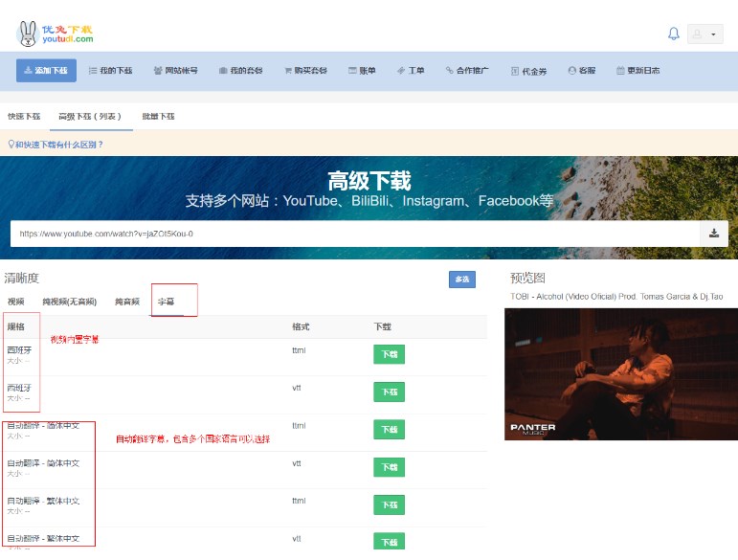This screenshot has width=738, height=560.
Task: Click the 添加下载 button
Action: (x=46, y=71)
